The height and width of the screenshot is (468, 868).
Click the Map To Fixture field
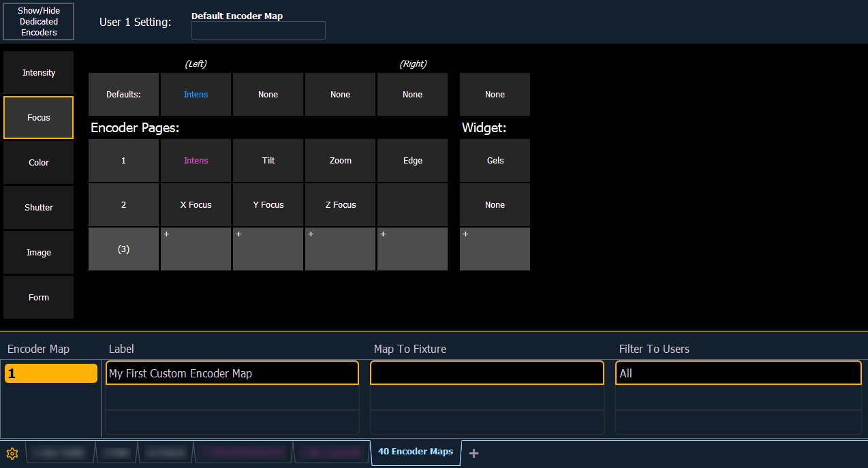(x=486, y=373)
